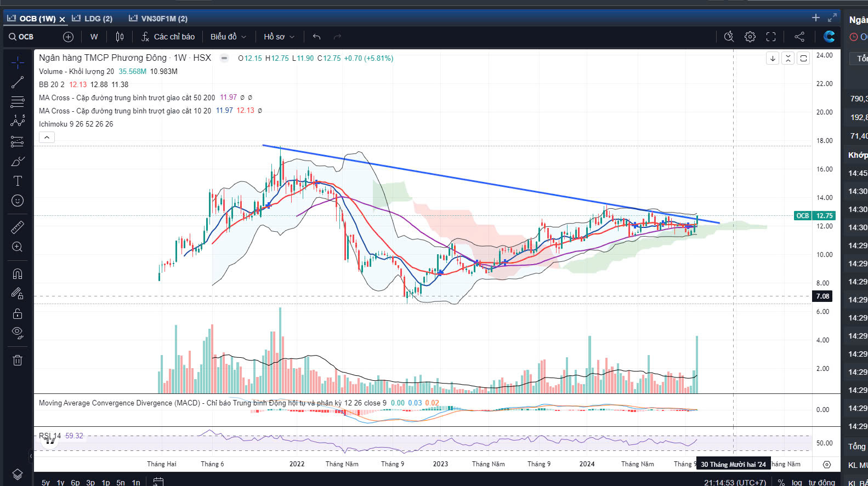Image resolution: width=868 pixels, height=486 pixels.
Task: Set the time range to 5y
Action: click(46, 482)
